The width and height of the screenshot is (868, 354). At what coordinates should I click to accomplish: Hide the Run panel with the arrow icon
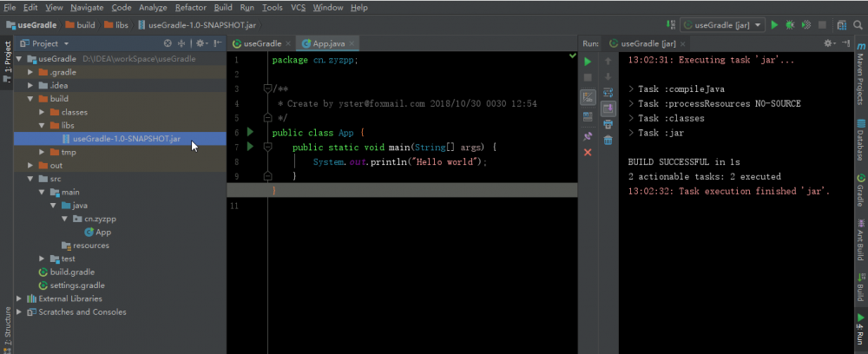(845, 43)
